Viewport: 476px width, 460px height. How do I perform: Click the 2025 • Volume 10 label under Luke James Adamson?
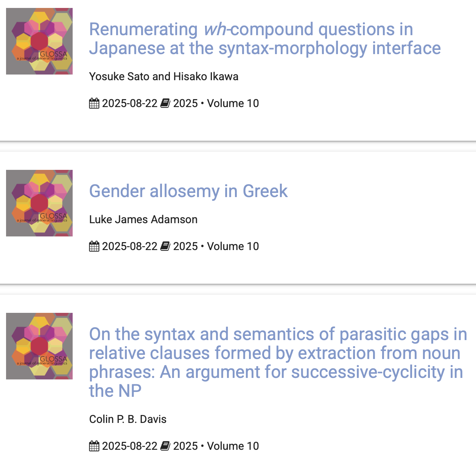(216, 246)
